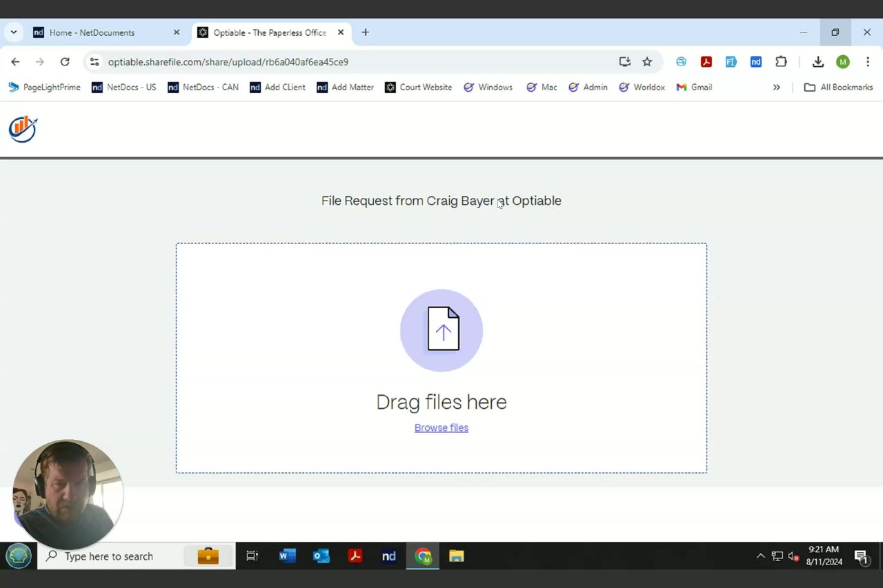Image resolution: width=883 pixels, height=588 pixels.
Task: Open the Add Client bookmark
Action: (278, 88)
